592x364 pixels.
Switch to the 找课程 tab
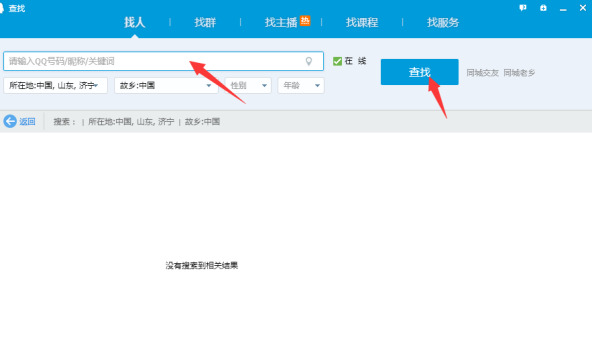(362, 22)
